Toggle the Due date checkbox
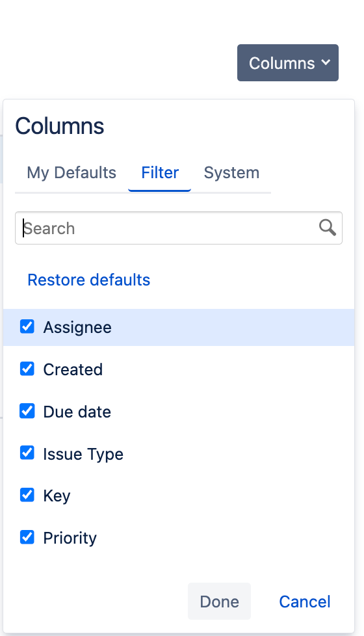The height and width of the screenshot is (636, 364). coord(27,411)
